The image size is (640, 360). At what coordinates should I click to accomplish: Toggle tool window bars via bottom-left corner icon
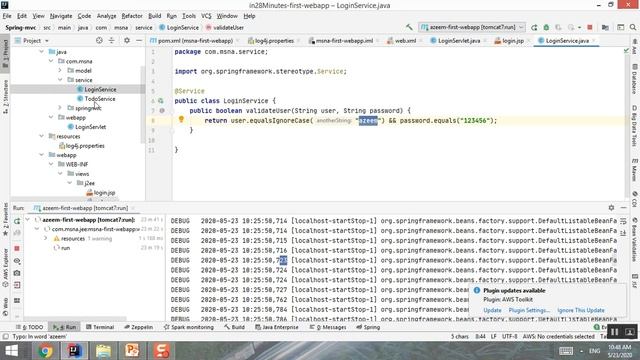[5, 336]
